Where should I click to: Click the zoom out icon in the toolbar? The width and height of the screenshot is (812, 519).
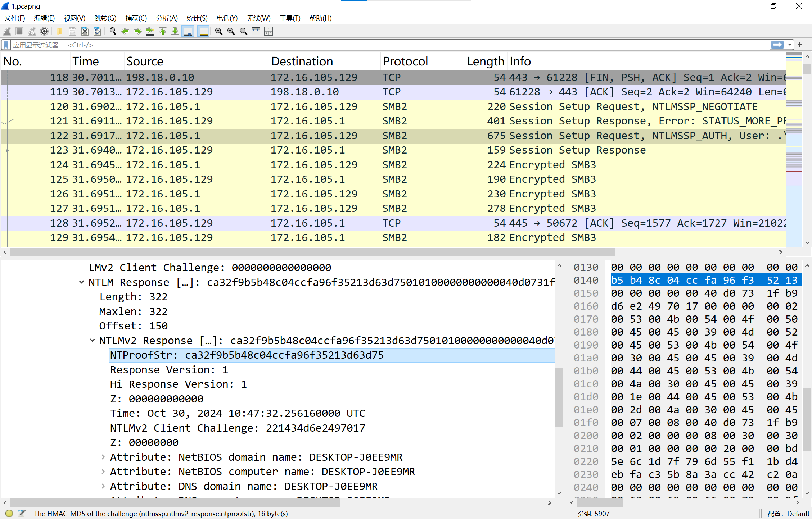click(231, 32)
